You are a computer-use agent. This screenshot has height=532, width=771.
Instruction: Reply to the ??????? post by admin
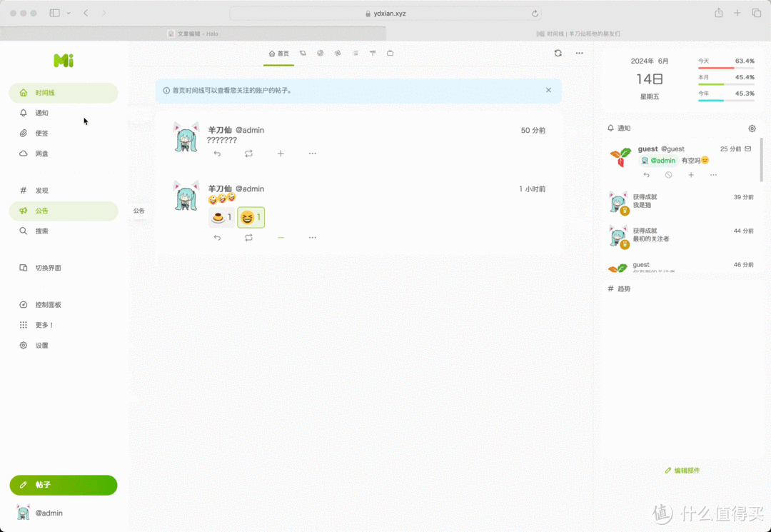(217, 153)
